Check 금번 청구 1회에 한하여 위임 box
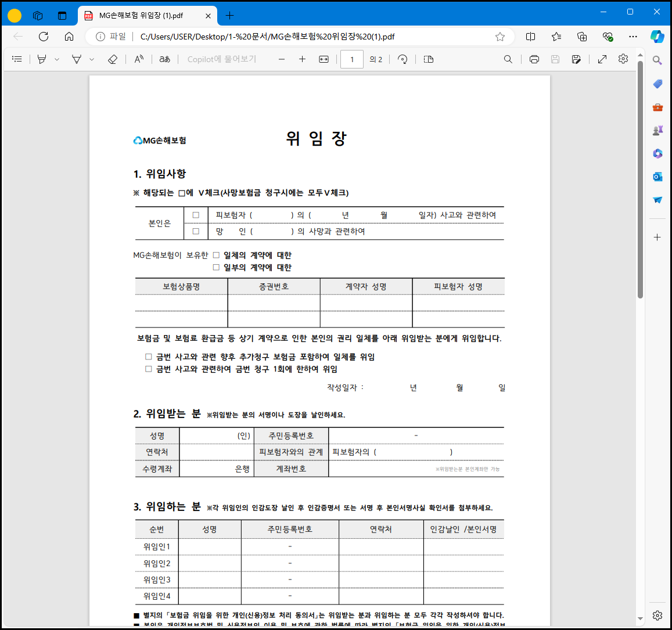Viewport: 672px width, 630px height. (x=148, y=369)
